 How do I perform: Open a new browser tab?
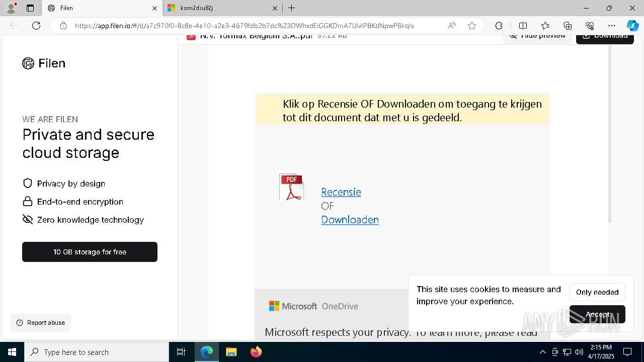coord(291,8)
